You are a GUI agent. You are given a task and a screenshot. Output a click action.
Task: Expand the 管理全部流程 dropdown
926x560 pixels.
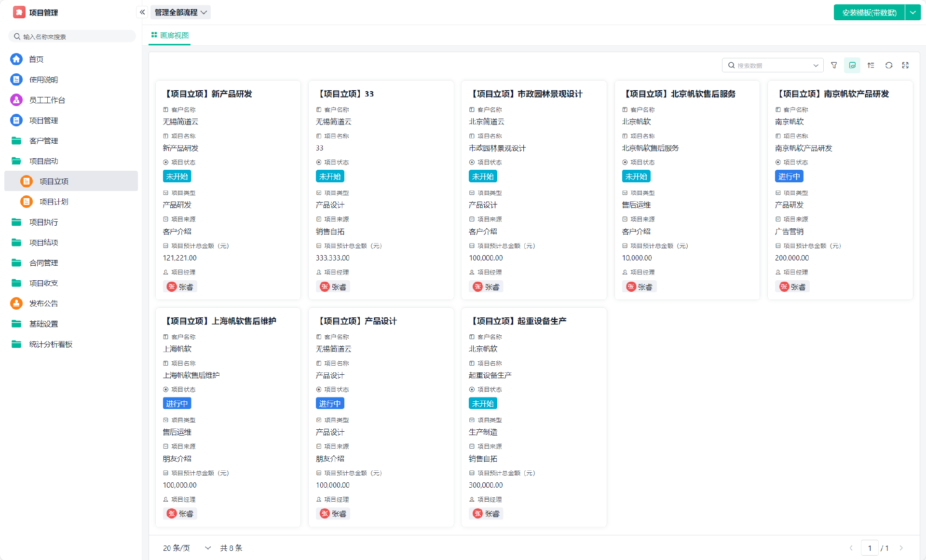tap(181, 12)
